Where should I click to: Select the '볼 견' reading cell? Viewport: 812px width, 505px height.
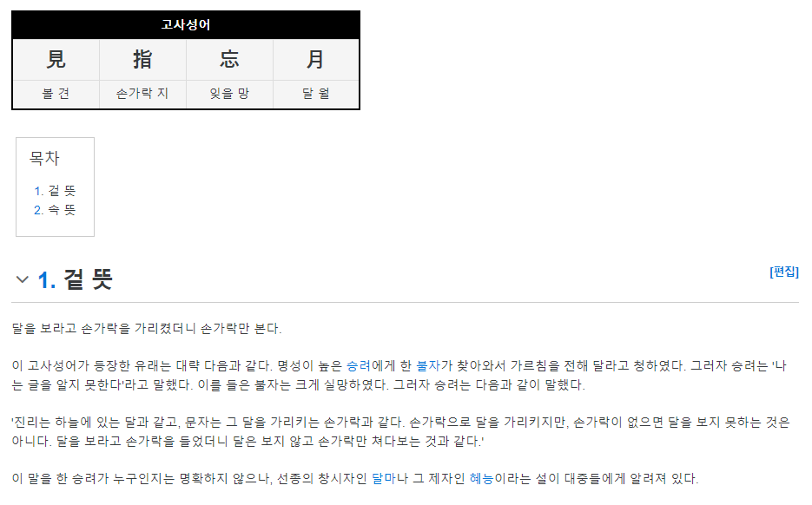56,94
